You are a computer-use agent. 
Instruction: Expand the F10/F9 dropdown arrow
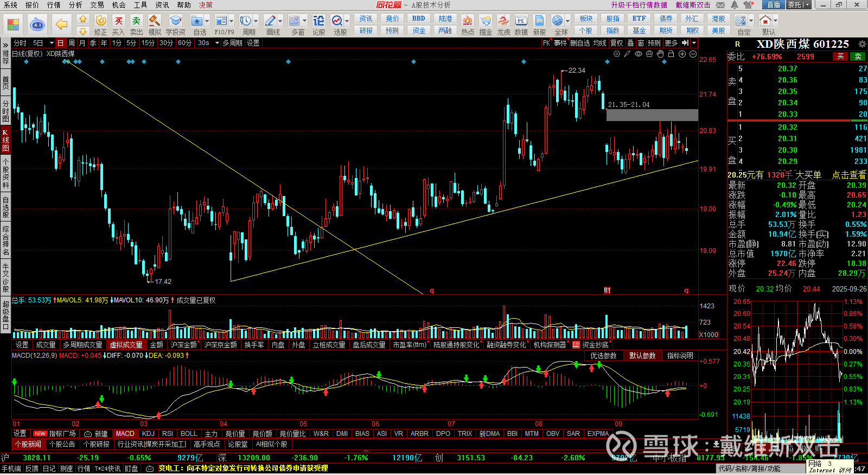pyautogui.click(x=231, y=21)
